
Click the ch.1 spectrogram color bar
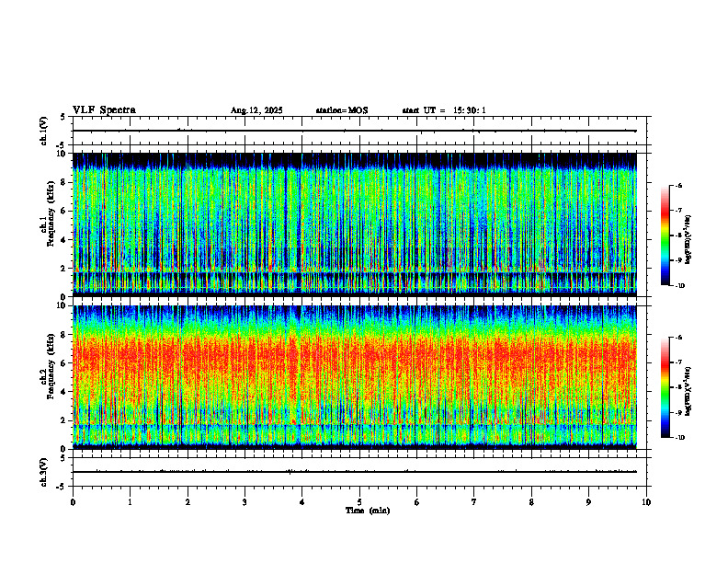point(665,236)
